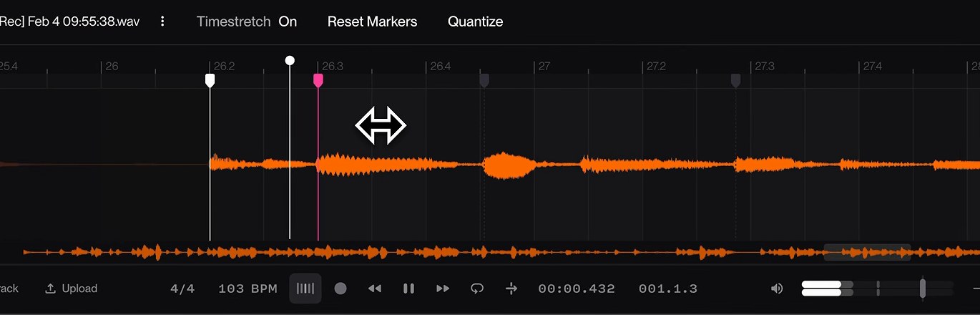Select the dim gray marker before 27.3
The image size is (980, 315).
pos(735,80)
